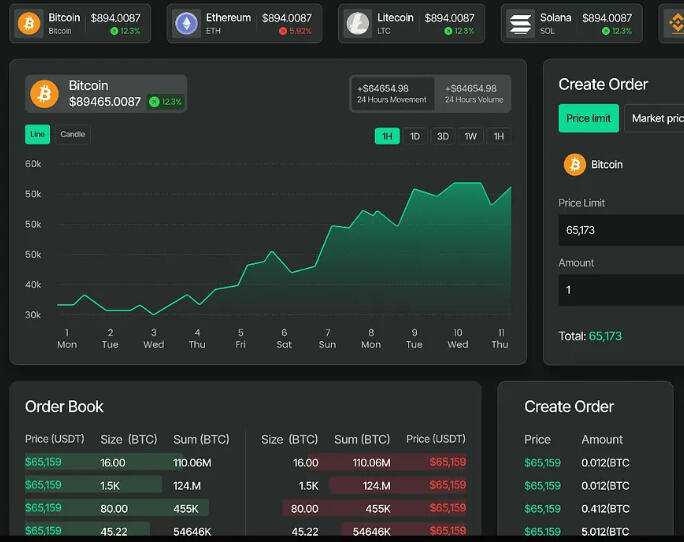The width and height of the screenshot is (684, 542).
Task: Select the active 1H timeframe button
Action: pos(387,136)
